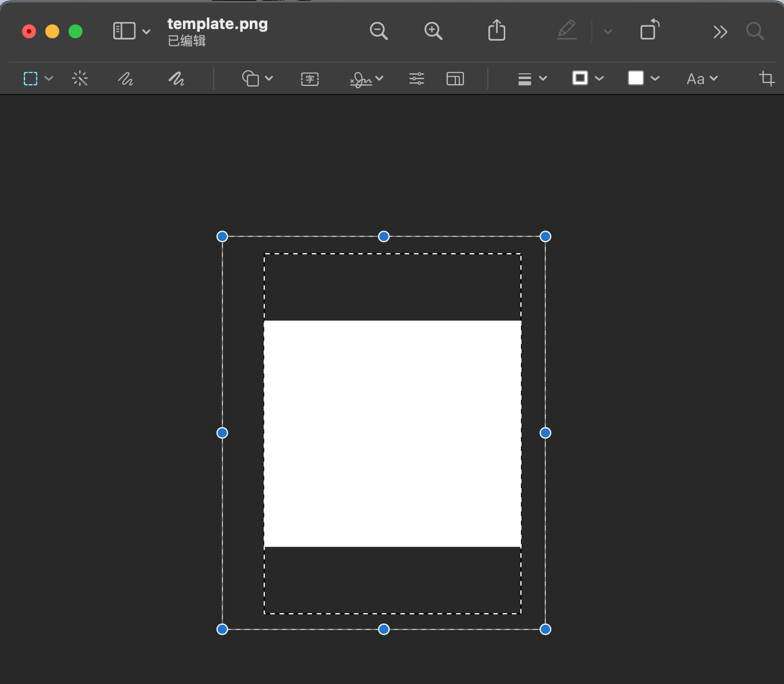Click the right-middle selection handle
Image resolution: width=784 pixels, height=684 pixels.
[x=545, y=433]
